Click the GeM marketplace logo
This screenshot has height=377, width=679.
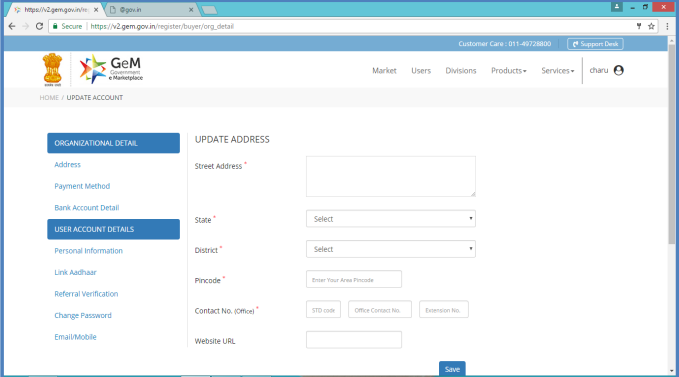click(x=111, y=69)
